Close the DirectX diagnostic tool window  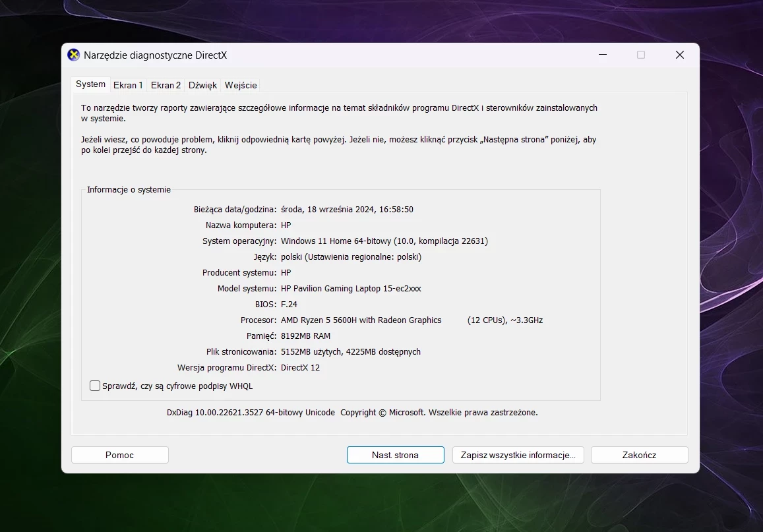click(x=679, y=55)
